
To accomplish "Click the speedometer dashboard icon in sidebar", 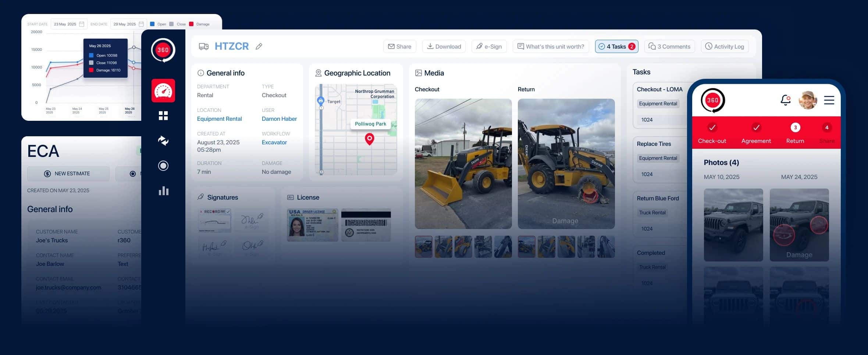I will tap(163, 91).
